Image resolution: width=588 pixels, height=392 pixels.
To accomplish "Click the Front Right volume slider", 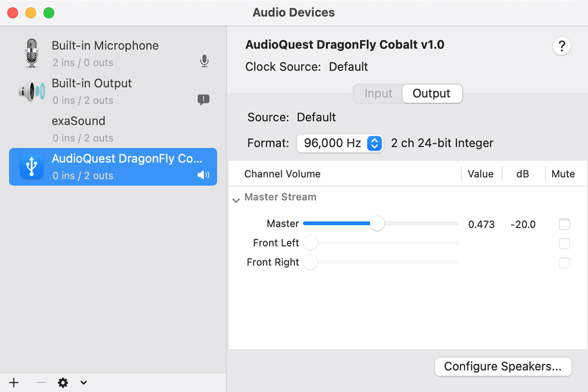I will [x=381, y=262].
